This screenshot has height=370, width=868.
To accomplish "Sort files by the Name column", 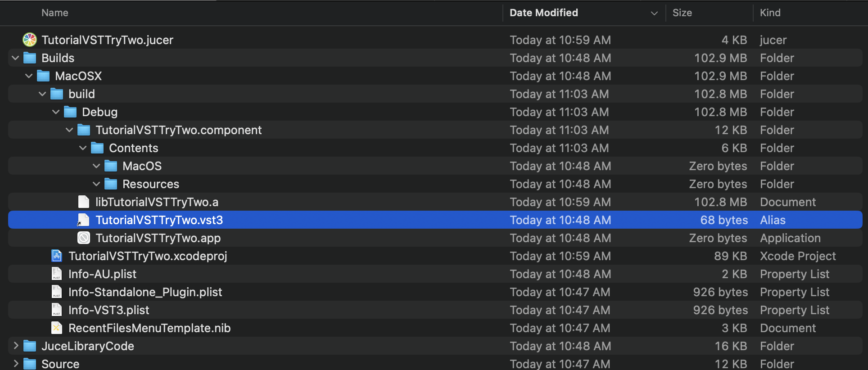I will pyautogui.click(x=55, y=13).
